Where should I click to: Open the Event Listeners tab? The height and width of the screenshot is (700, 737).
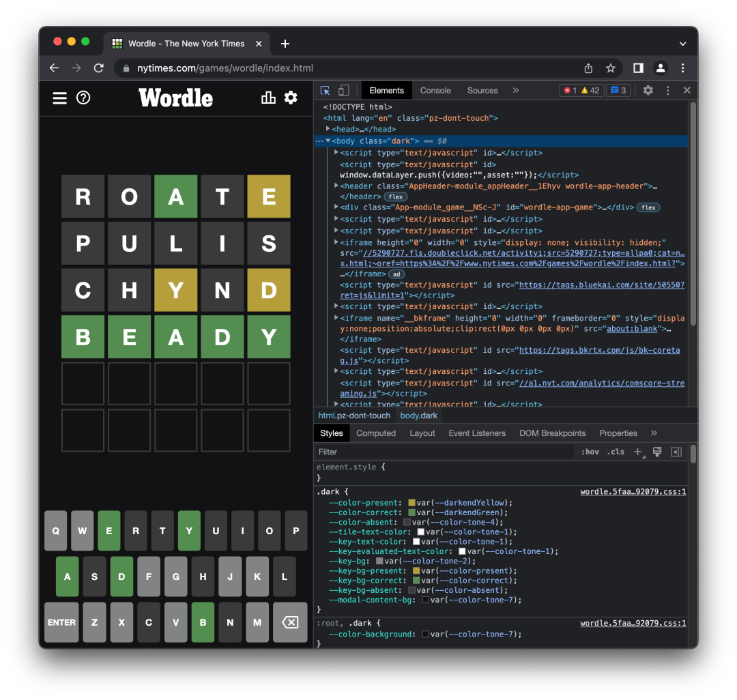(x=477, y=433)
